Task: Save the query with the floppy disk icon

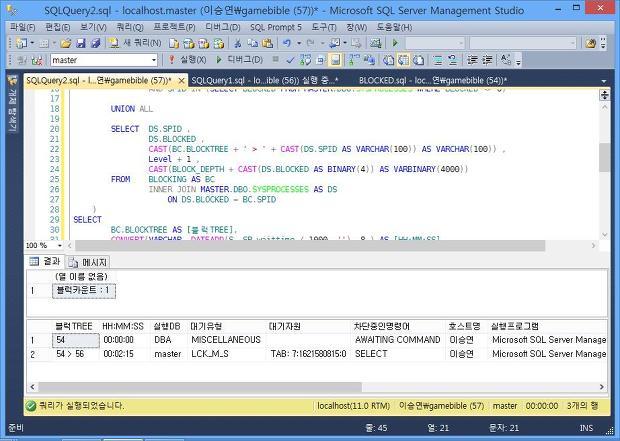Action: pos(81,43)
